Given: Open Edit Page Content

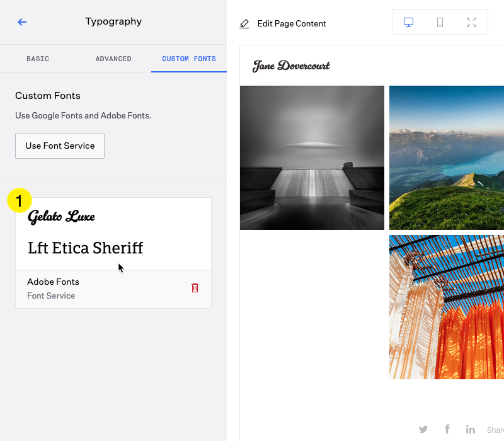Looking at the screenshot, I should (292, 23).
